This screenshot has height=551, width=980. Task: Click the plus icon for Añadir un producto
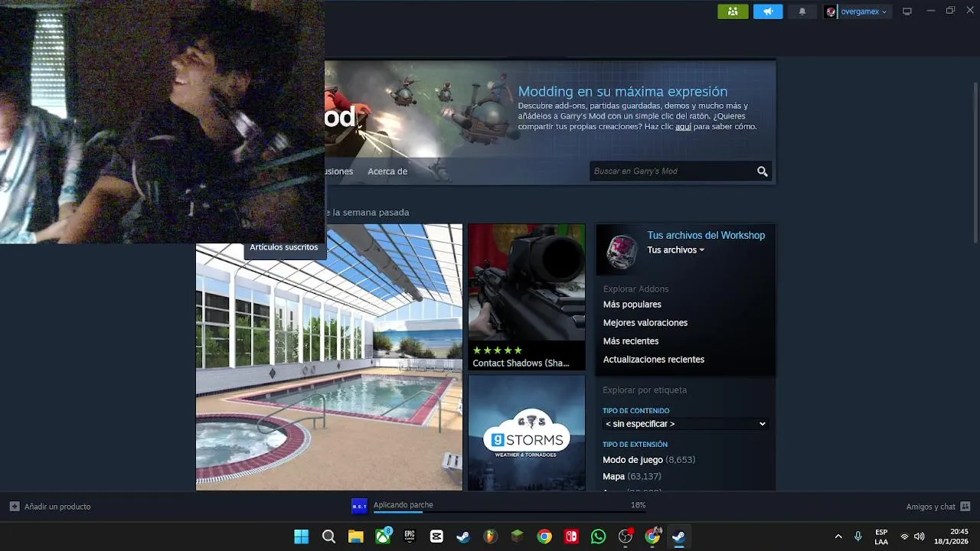tap(15, 507)
